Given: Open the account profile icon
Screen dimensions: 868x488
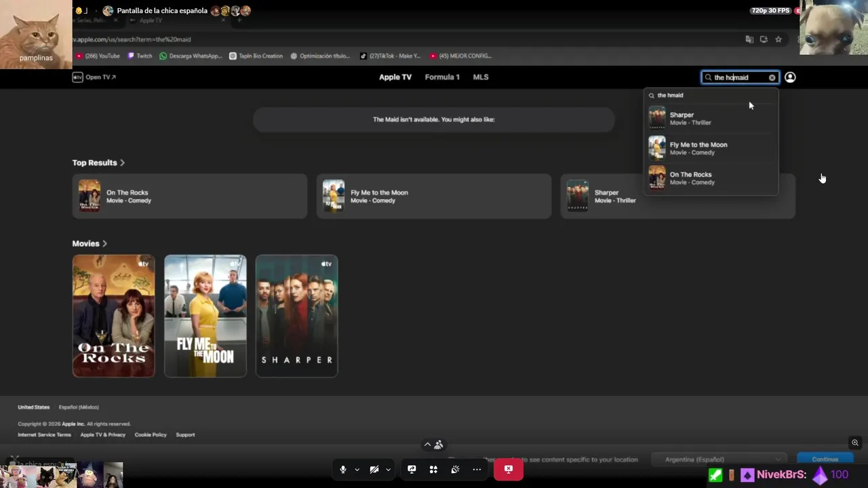Looking at the screenshot, I should [x=790, y=77].
